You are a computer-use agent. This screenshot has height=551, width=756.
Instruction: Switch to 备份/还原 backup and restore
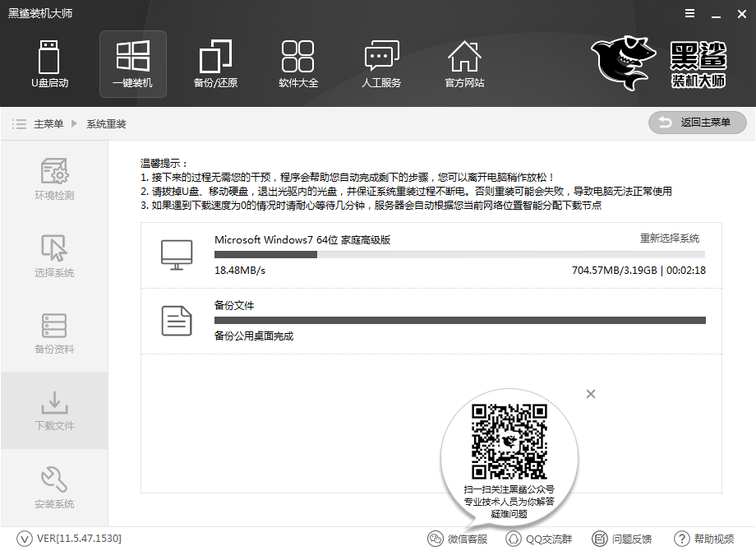click(215, 64)
